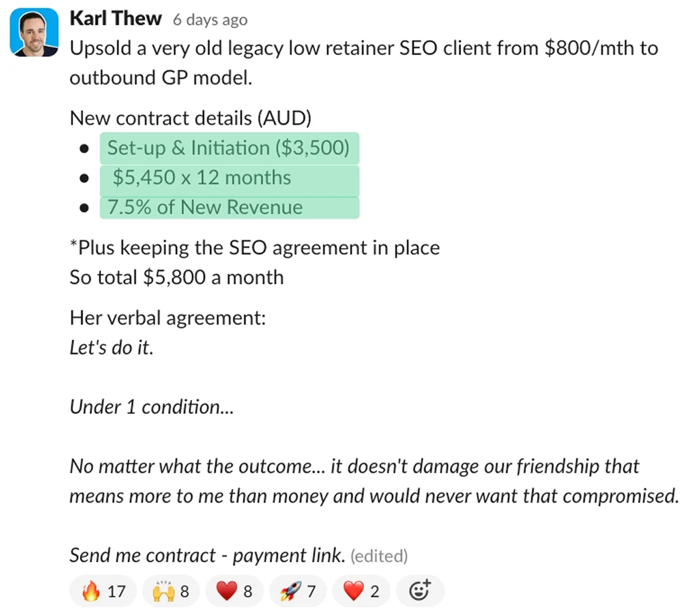Open the add reaction emoji picker
Image resolution: width=685 pixels, height=616 pixels.
point(420,591)
